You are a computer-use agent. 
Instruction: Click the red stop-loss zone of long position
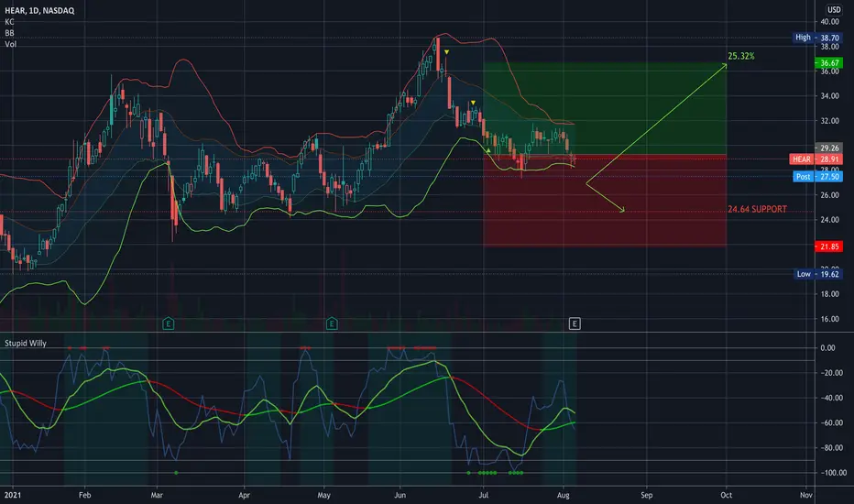(x=605, y=201)
